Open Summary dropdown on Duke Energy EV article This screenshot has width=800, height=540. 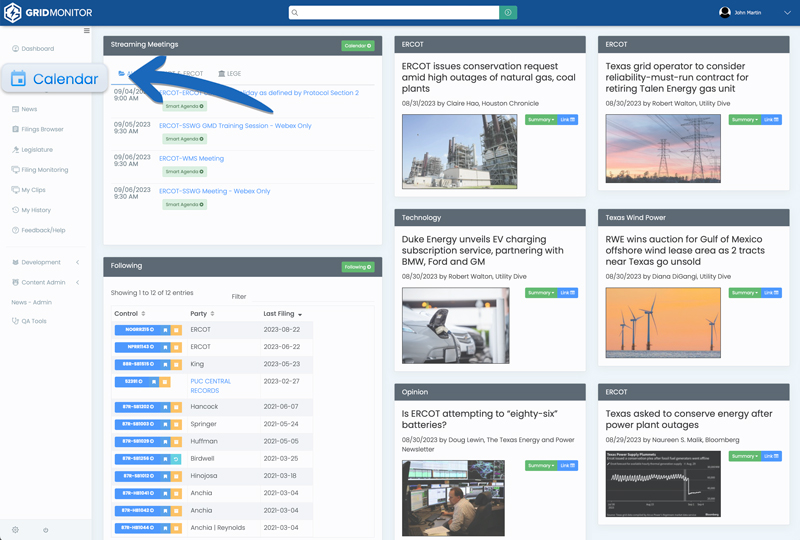[541, 293]
